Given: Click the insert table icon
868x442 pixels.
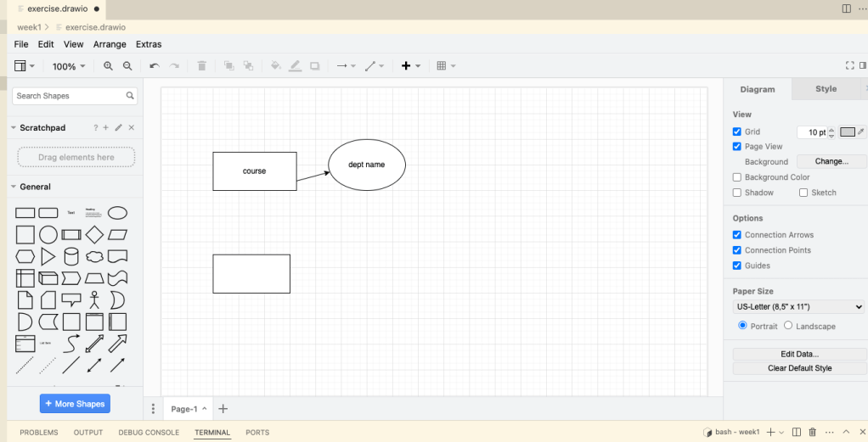Looking at the screenshot, I should (442, 66).
